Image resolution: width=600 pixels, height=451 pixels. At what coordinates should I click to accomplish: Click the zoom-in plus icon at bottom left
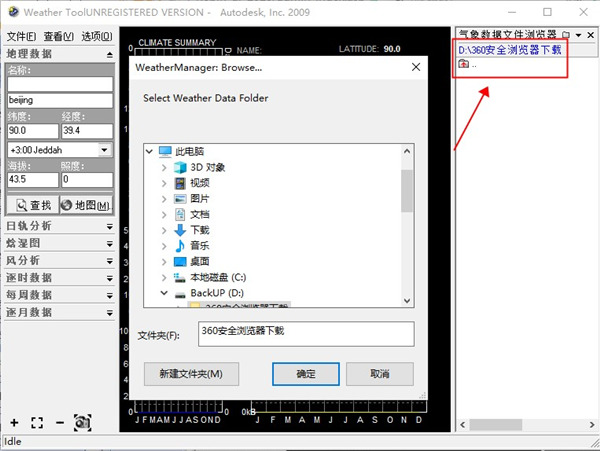pyautogui.click(x=14, y=422)
